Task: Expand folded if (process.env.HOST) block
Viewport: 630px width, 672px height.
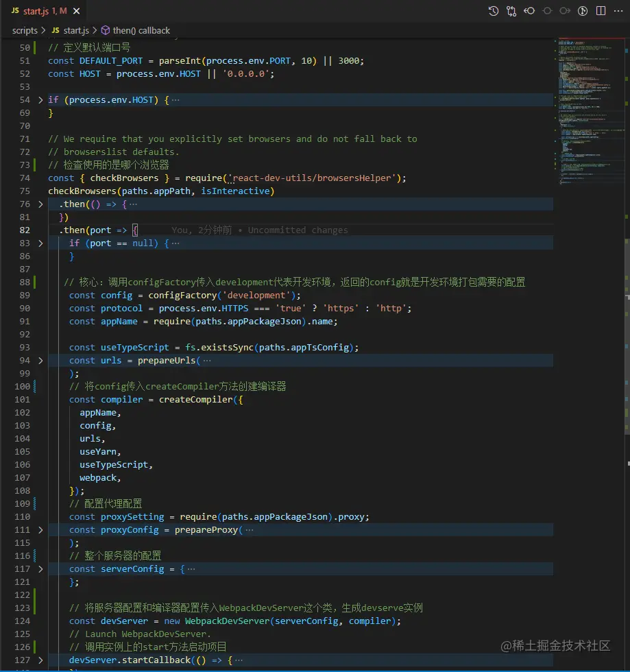Action: [40, 100]
